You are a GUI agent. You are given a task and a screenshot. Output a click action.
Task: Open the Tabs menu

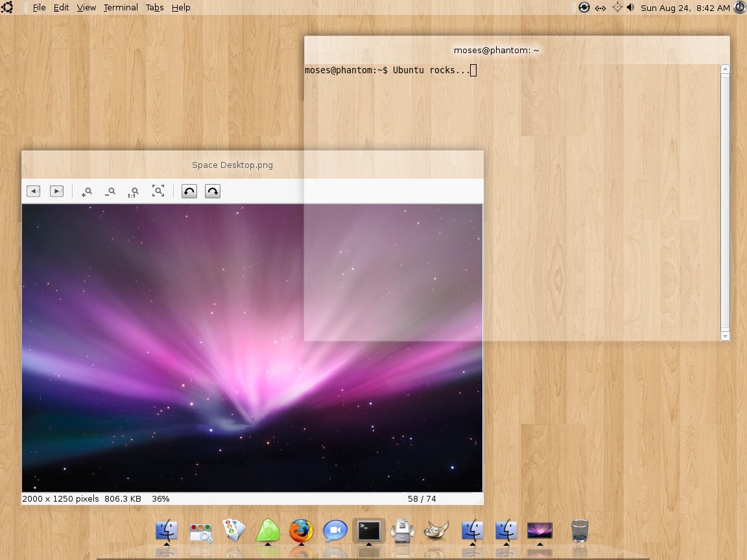point(154,8)
